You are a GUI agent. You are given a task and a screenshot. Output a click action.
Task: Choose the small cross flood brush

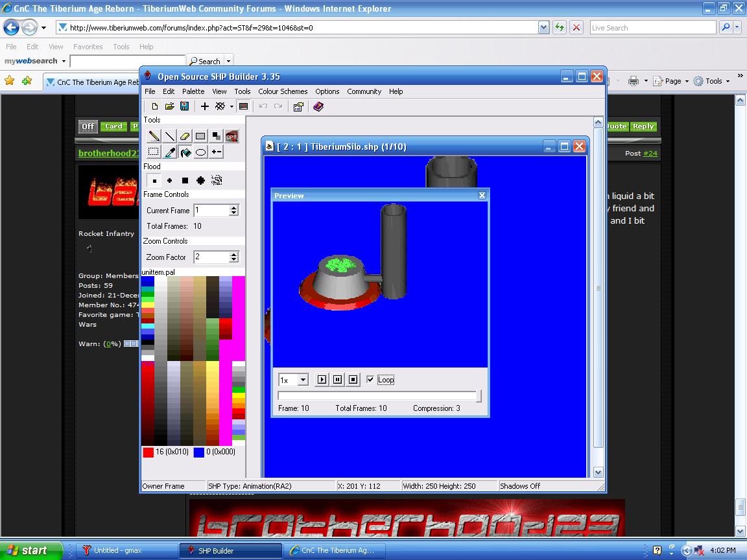click(169, 180)
